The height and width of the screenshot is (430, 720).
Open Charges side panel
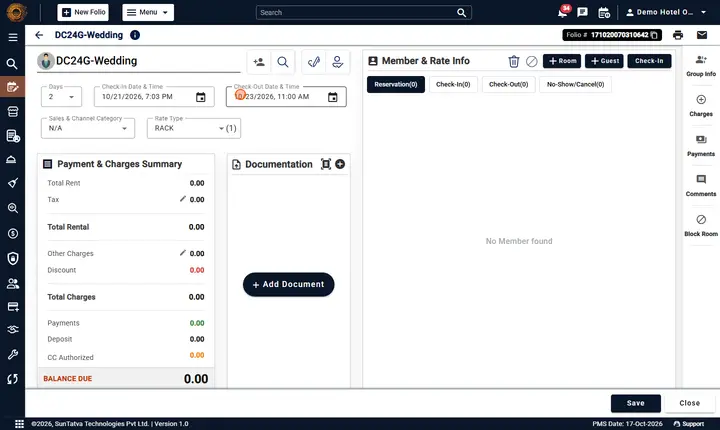tap(701, 106)
